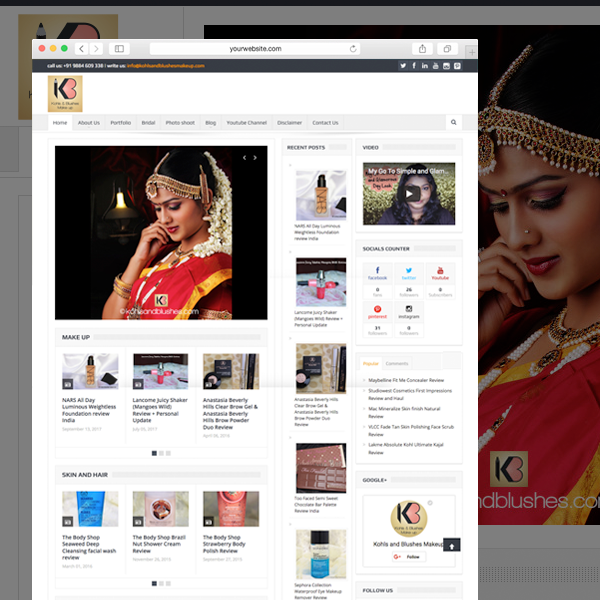The image size is (600, 600).
Task: Toggle the browser sidebar button
Action: coord(119,49)
